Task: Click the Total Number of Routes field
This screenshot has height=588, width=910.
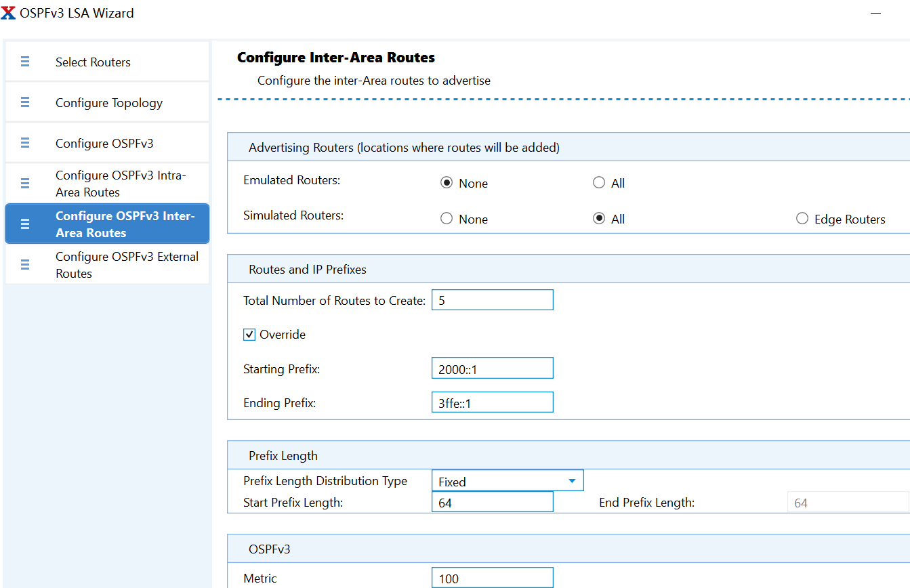Action: (x=493, y=300)
